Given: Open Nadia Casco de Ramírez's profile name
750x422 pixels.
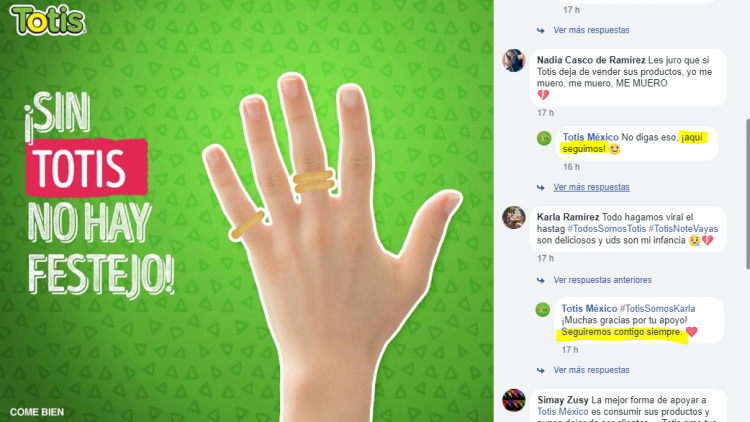Looking at the screenshot, I should 591,60.
